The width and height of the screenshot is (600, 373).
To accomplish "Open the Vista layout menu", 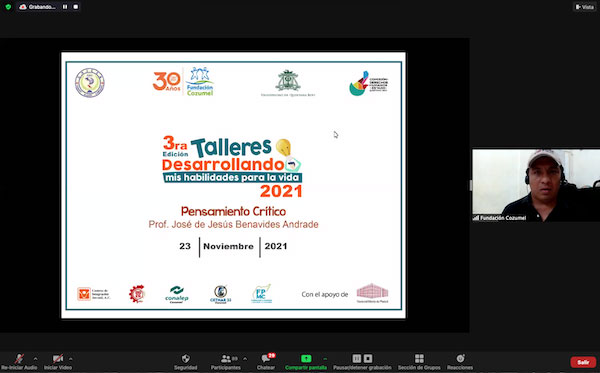I will [584, 7].
